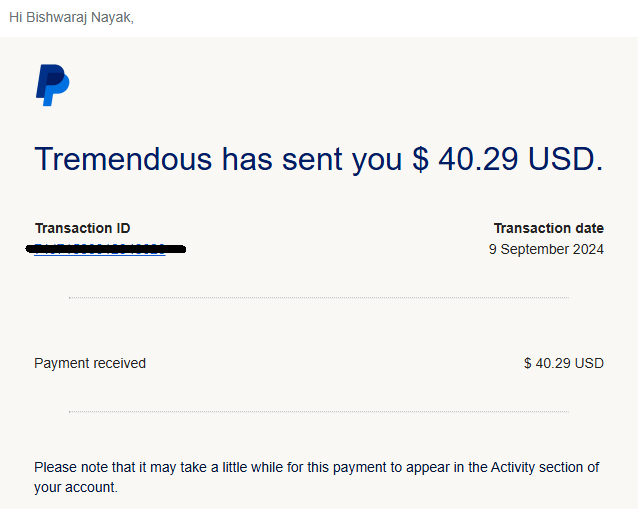The width and height of the screenshot is (638, 509).
Task: Click the Transaction date label
Action: 548,228
